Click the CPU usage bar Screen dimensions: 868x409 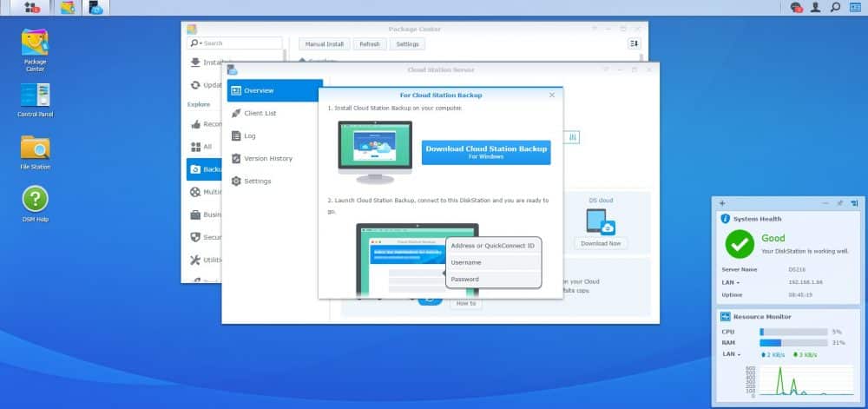click(x=793, y=332)
